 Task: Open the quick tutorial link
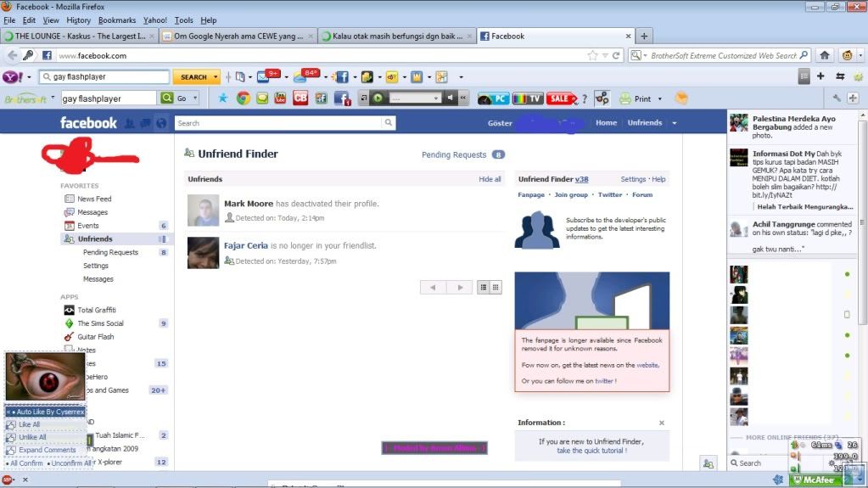click(591, 451)
